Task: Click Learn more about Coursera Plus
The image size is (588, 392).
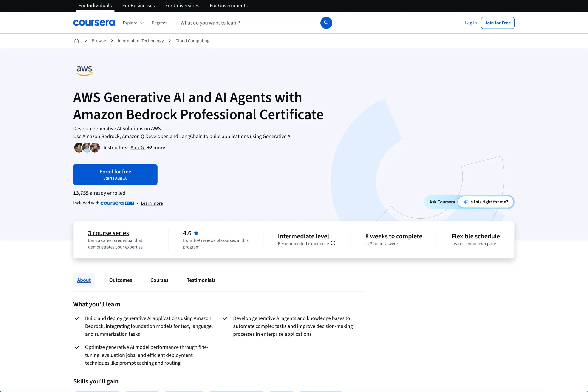Action: (x=152, y=203)
